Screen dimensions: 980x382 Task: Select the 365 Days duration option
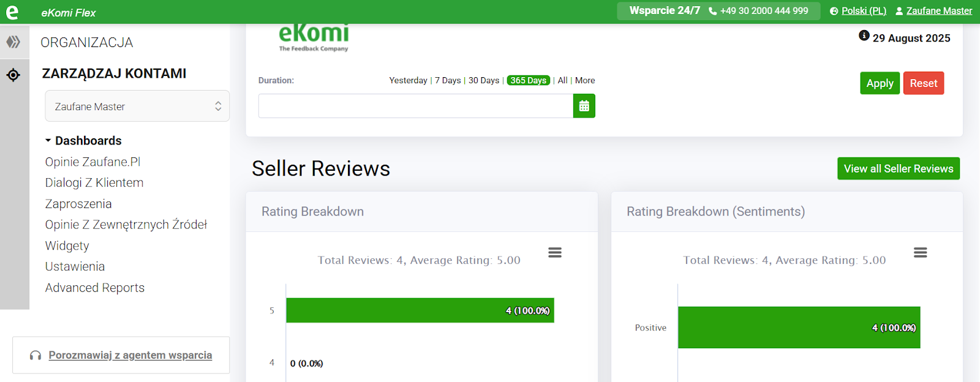click(x=528, y=80)
